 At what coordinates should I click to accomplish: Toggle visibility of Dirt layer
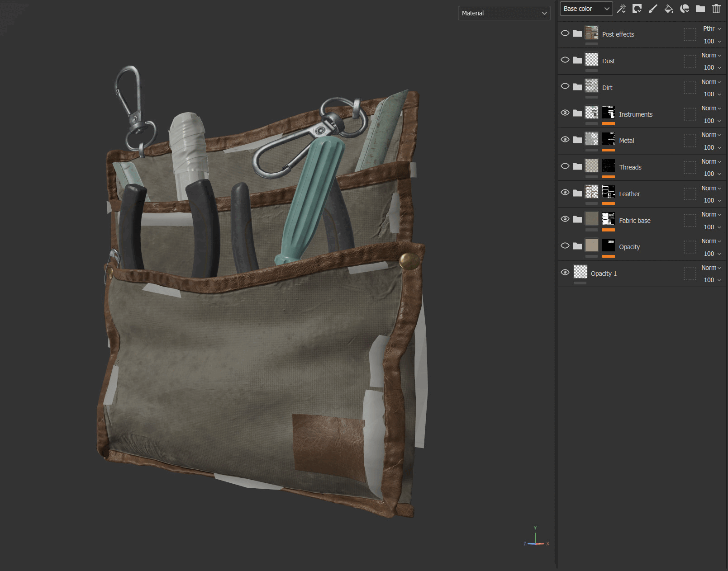pos(565,86)
